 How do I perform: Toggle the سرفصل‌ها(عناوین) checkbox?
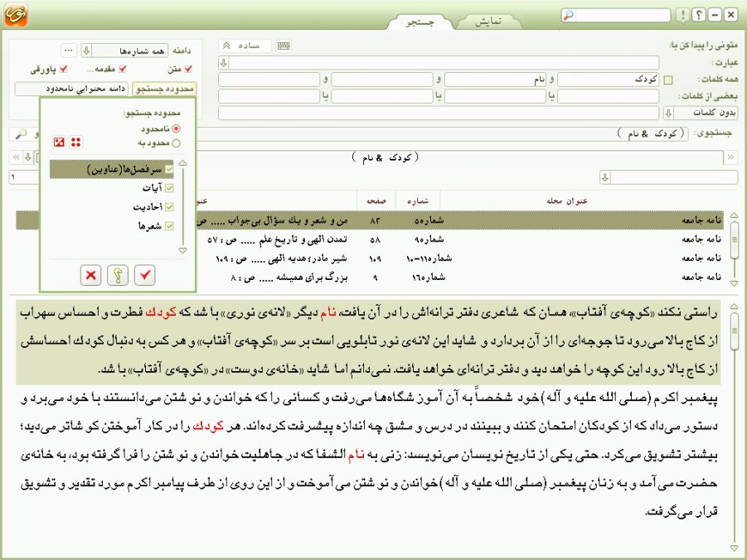169,169
